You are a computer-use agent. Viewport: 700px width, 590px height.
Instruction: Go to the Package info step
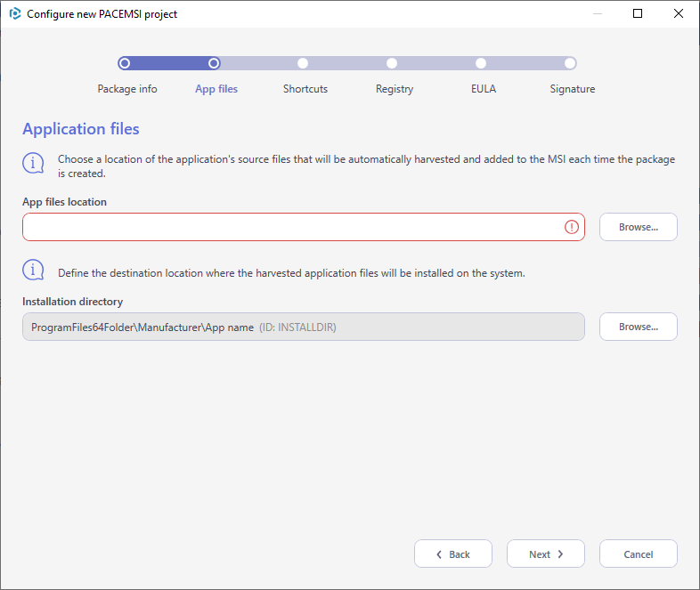point(127,89)
